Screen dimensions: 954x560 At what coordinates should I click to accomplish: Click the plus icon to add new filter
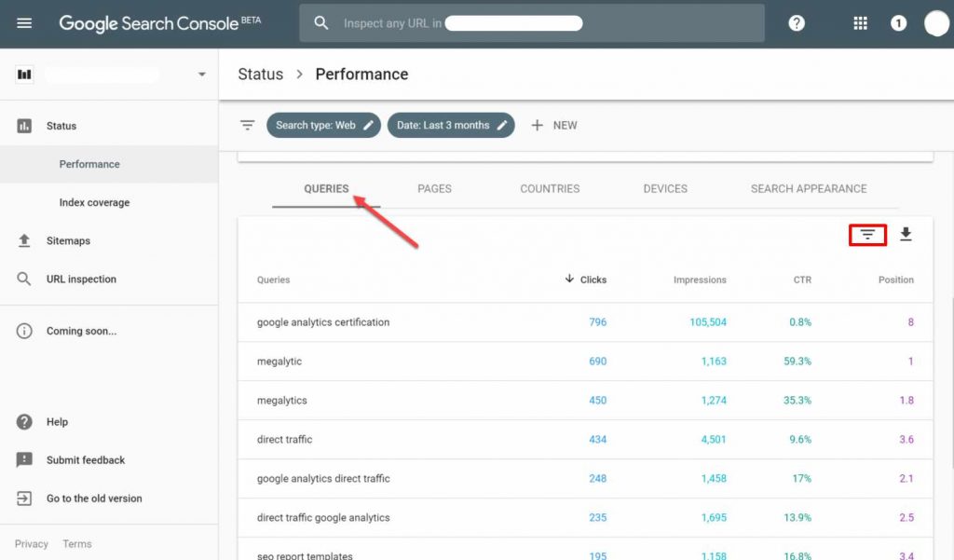pos(537,125)
